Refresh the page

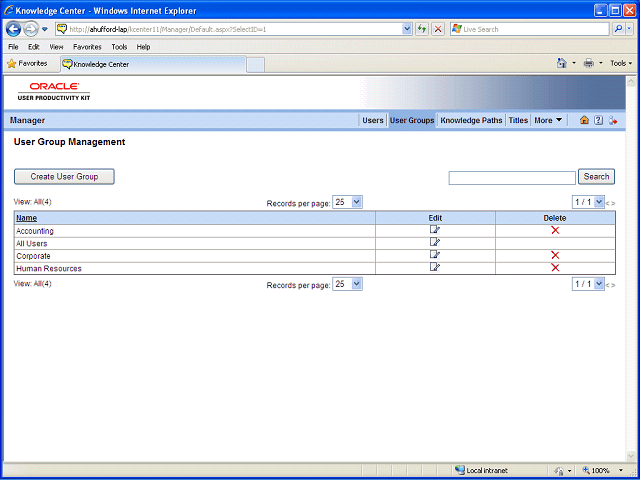(x=422, y=29)
